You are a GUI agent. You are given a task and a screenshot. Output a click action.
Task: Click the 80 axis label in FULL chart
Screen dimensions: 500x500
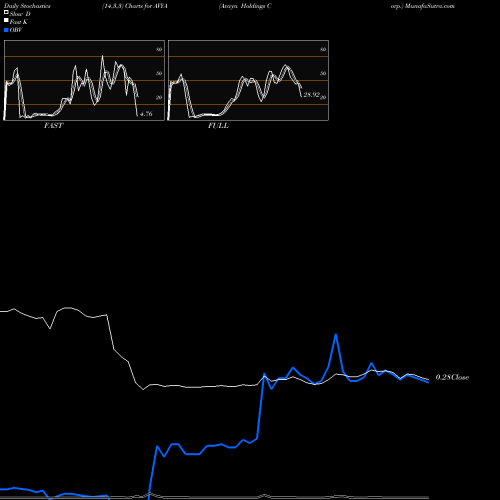tap(323, 49)
